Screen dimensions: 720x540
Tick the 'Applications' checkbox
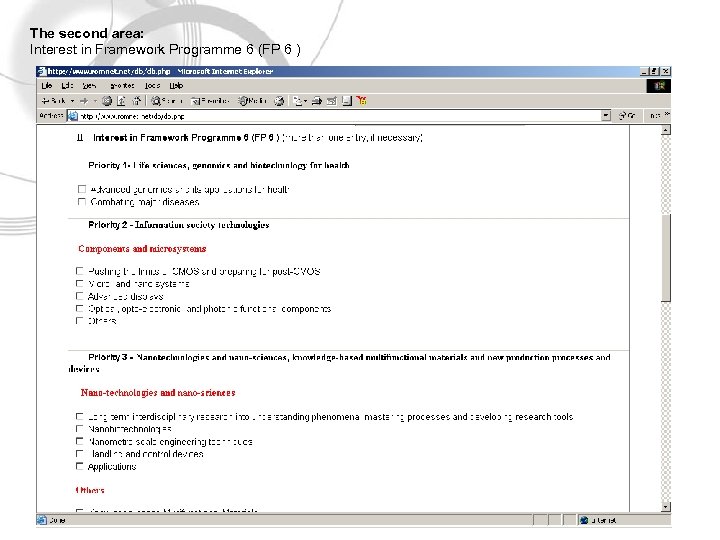click(x=79, y=466)
